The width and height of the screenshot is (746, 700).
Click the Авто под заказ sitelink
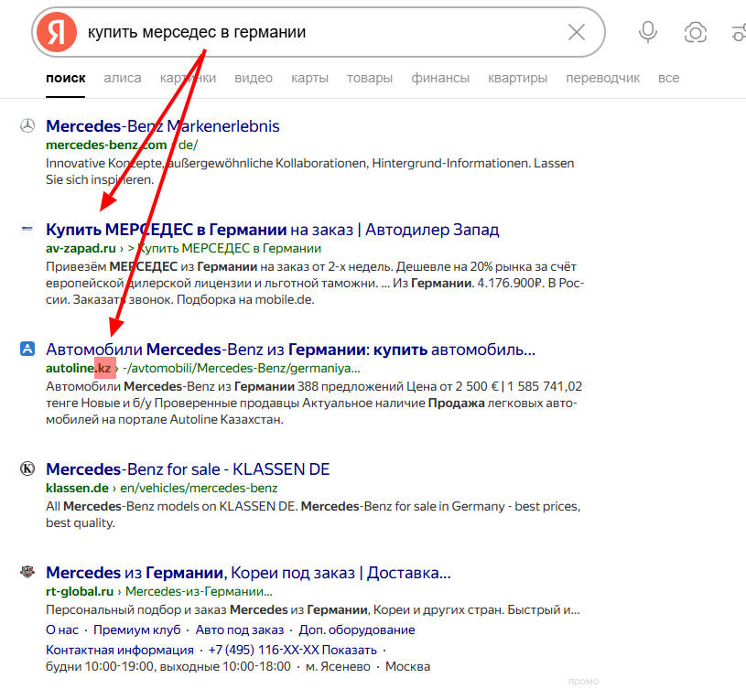pyautogui.click(x=240, y=630)
